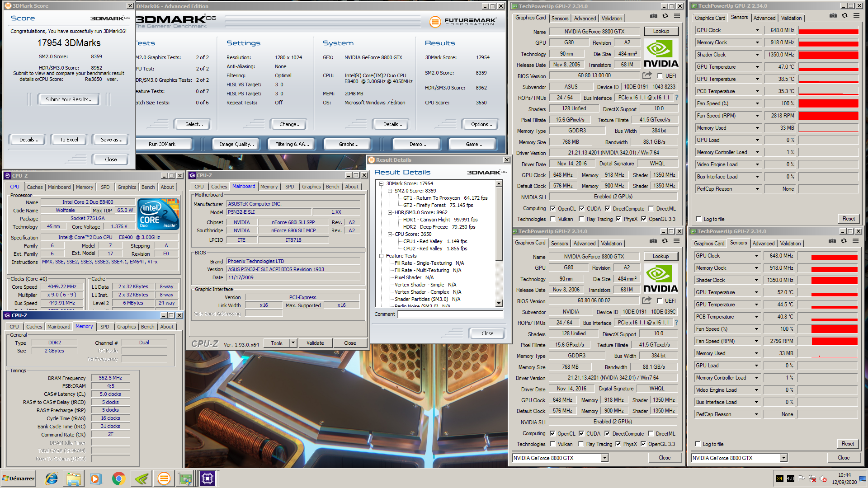
Task: Open PerfCap Reason dropdown in 47.0 °C sensors window
Action: tap(757, 189)
